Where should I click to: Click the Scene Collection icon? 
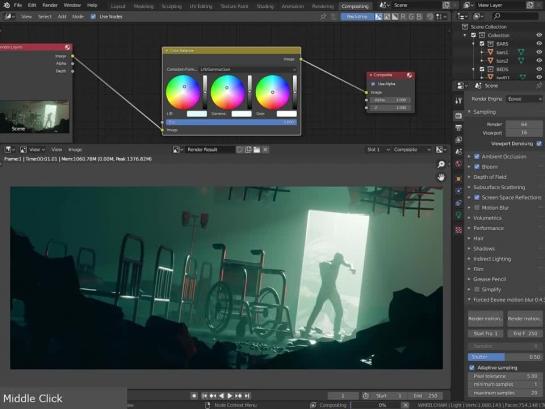point(465,27)
